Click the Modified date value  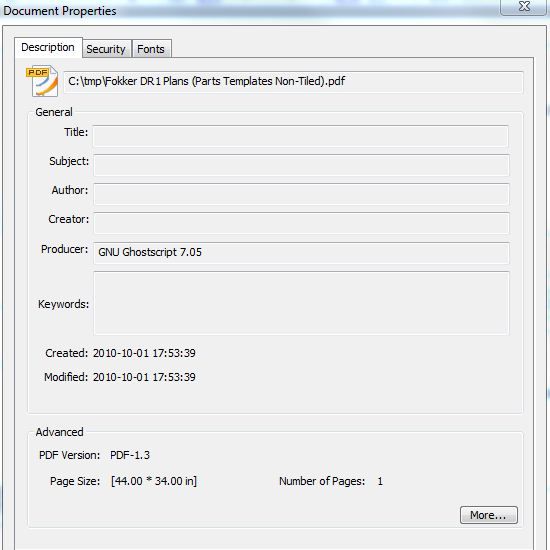tap(144, 377)
